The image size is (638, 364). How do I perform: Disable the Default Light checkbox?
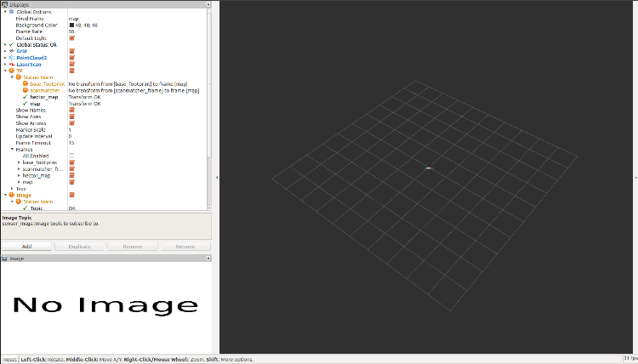[x=71, y=38]
